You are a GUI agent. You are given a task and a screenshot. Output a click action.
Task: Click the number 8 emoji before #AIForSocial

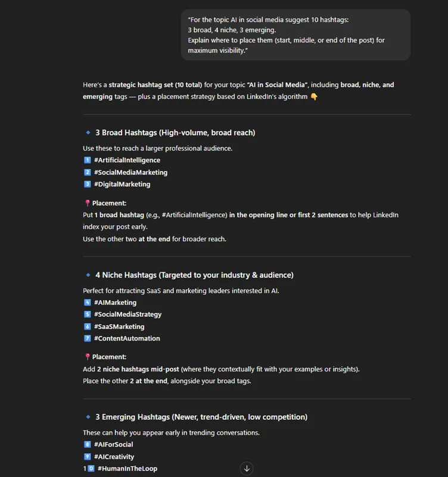(x=87, y=444)
